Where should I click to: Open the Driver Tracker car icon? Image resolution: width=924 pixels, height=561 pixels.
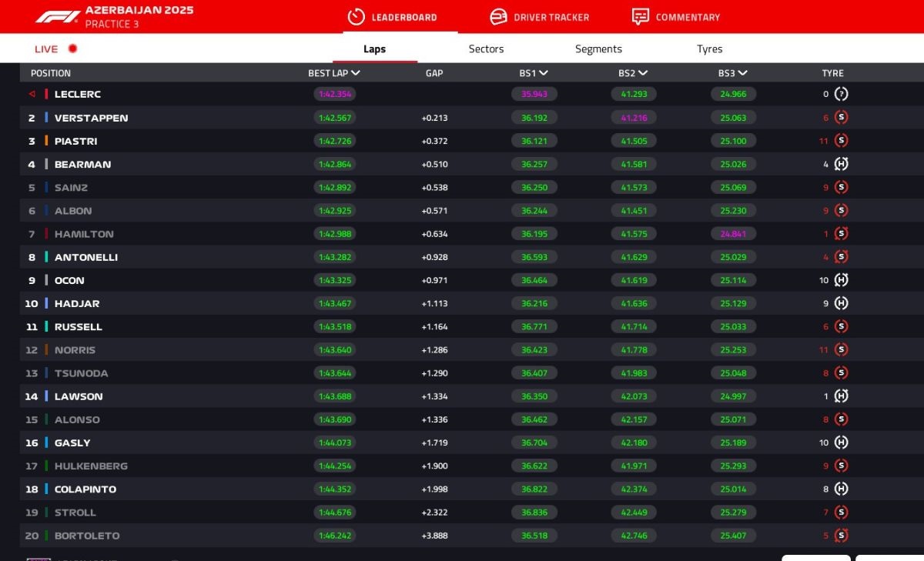click(497, 16)
